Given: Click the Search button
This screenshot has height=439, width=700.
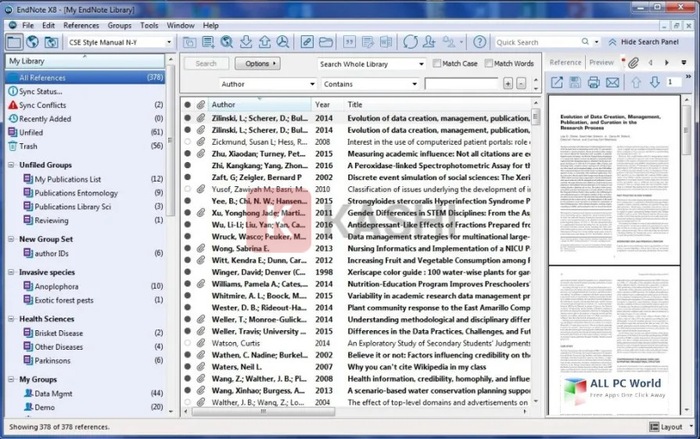Looking at the screenshot, I should pyautogui.click(x=206, y=63).
